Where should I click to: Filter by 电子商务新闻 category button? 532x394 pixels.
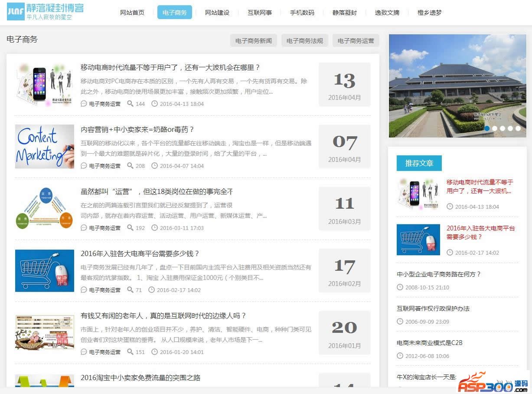[x=254, y=41]
